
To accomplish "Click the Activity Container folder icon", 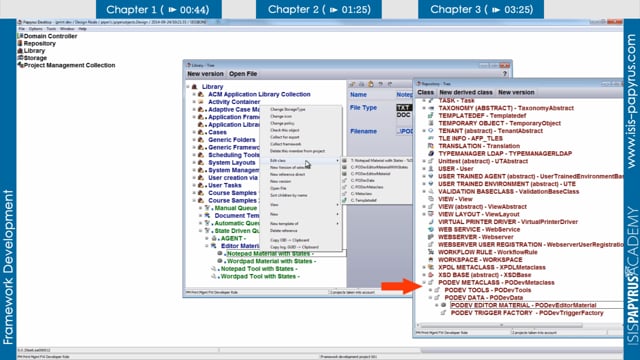I will pyautogui.click(x=201, y=102).
